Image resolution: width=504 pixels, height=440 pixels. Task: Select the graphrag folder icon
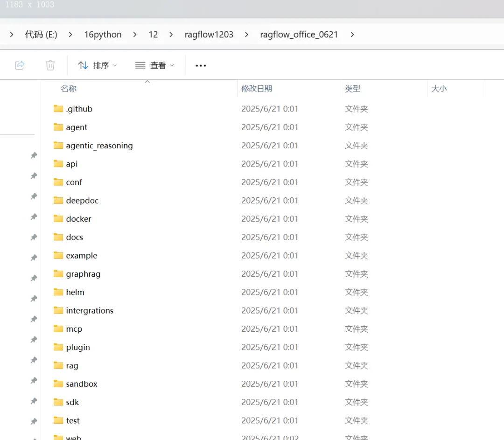(x=58, y=273)
